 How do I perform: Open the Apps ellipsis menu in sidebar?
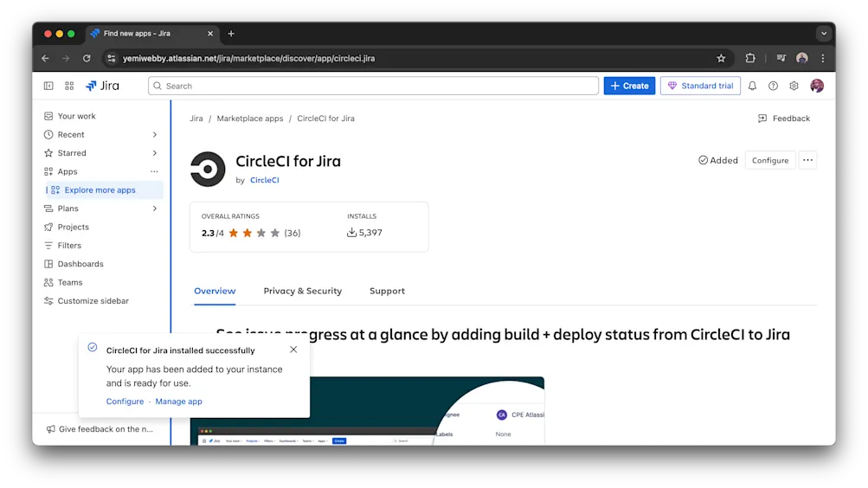[x=154, y=171]
